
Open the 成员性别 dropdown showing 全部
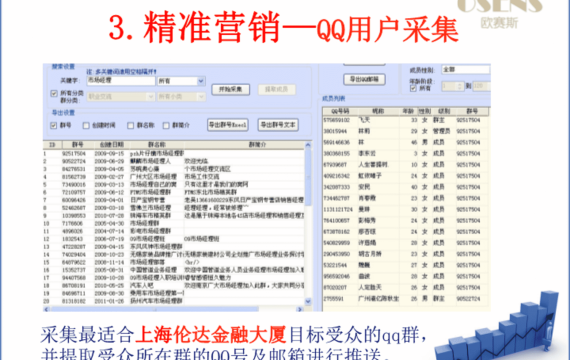click(x=466, y=69)
